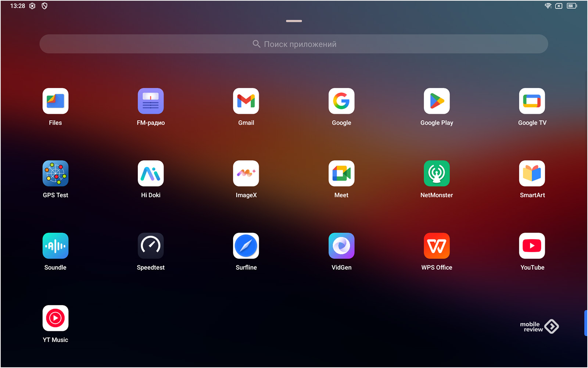Image resolution: width=588 pixels, height=368 pixels.
Task: Launch the FM-радио app
Action: (151, 101)
